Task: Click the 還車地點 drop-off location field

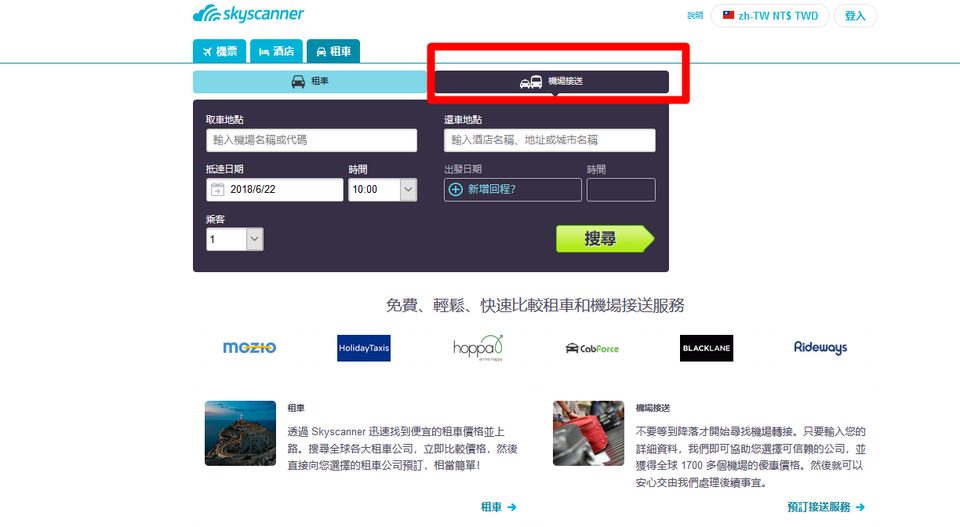Action: [x=549, y=140]
